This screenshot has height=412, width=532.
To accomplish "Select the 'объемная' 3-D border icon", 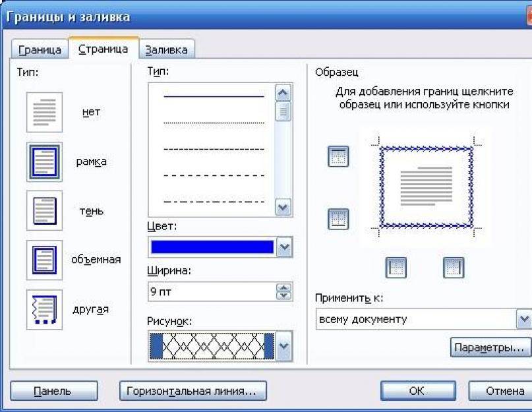I will [x=44, y=260].
